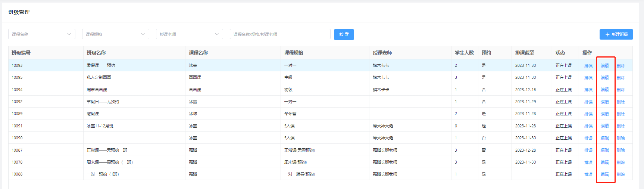
Task: Open the 授课老师 filter dropdown
Action: click(x=189, y=34)
